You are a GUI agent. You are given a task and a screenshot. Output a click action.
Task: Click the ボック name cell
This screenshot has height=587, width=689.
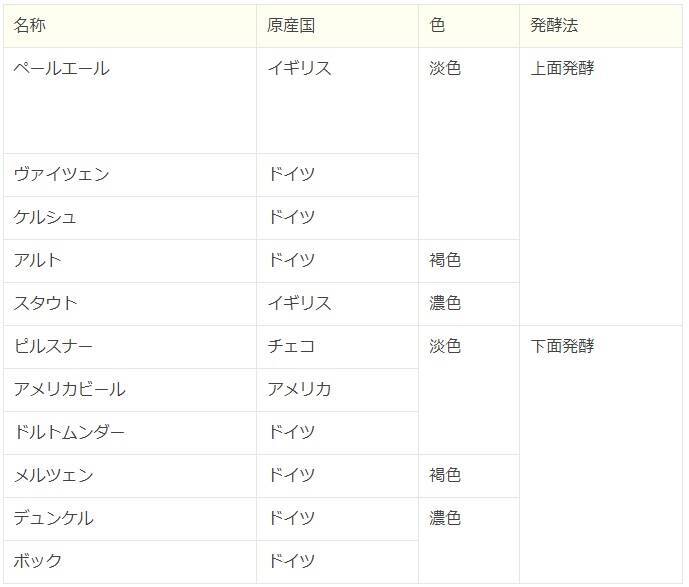tap(38, 562)
